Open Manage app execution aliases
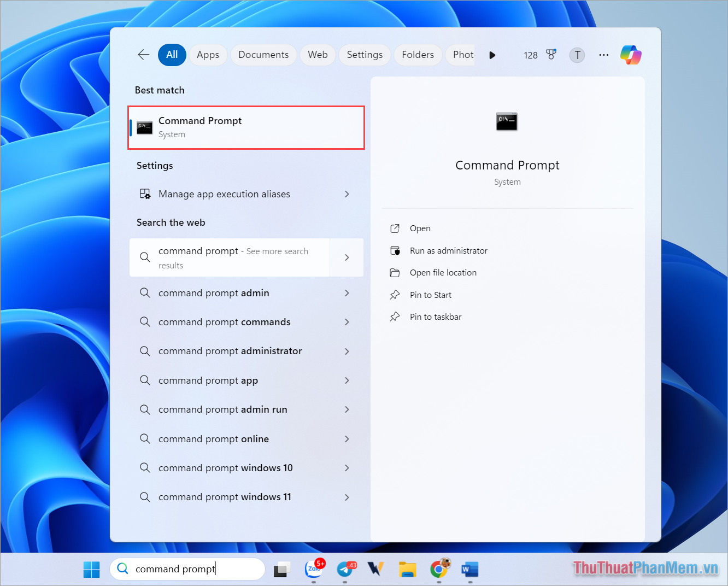The height and width of the screenshot is (586, 728). pyautogui.click(x=224, y=194)
